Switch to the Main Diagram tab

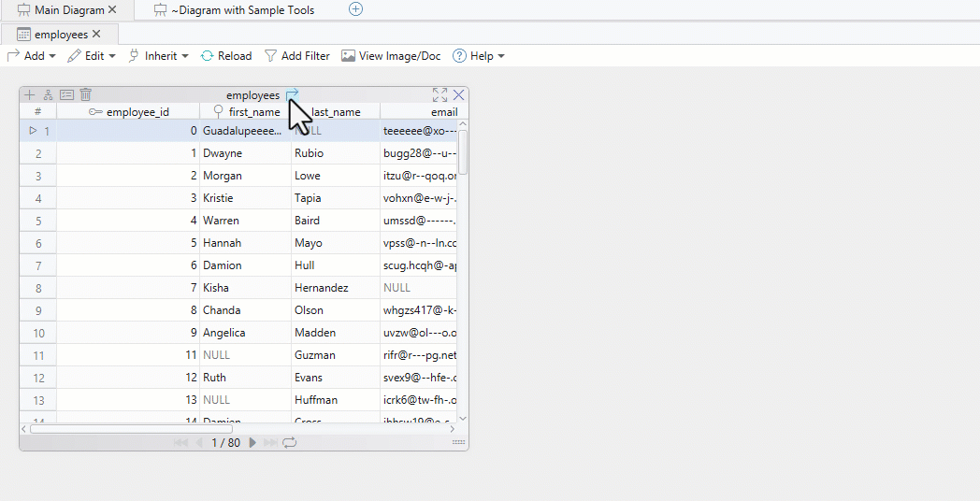(61, 10)
